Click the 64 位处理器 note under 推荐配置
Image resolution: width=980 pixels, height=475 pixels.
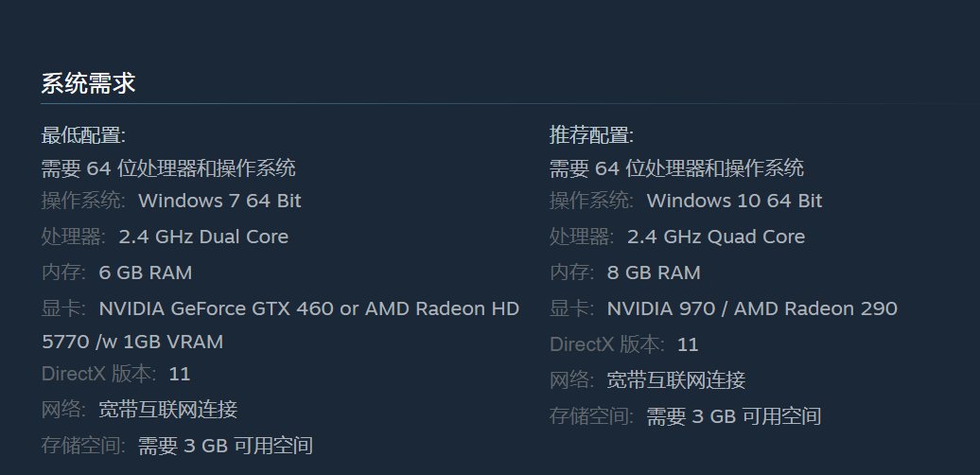[676, 168]
